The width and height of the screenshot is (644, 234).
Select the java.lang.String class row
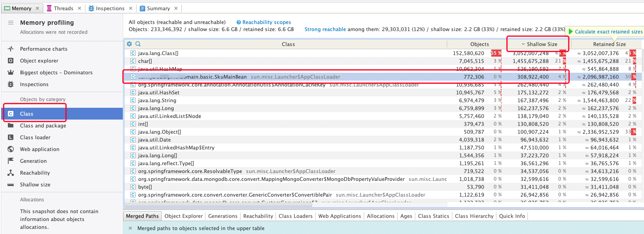tap(157, 100)
